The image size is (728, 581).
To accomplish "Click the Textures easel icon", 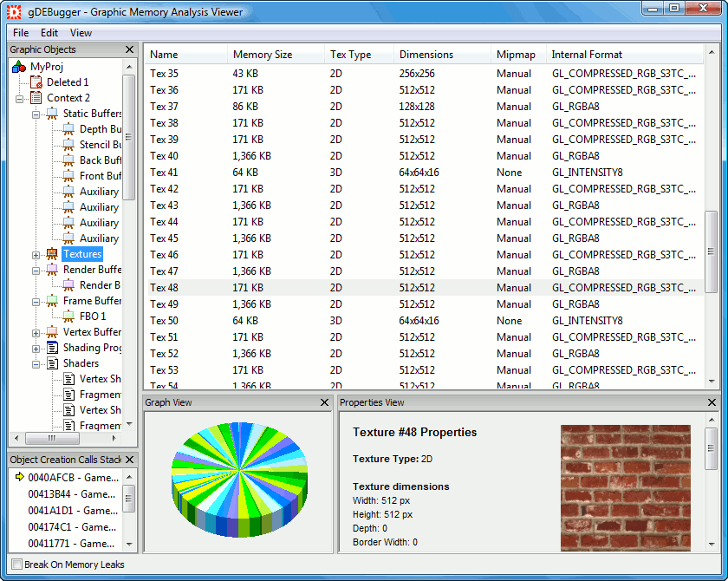I will pyautogui.click(x=52, y=254).
